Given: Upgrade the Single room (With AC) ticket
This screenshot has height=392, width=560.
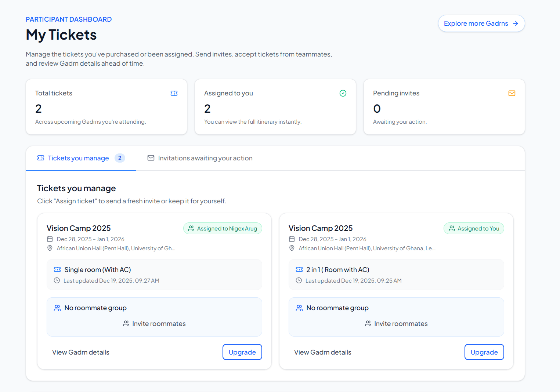Looking at the screenshot, I should tap(242, 352).
